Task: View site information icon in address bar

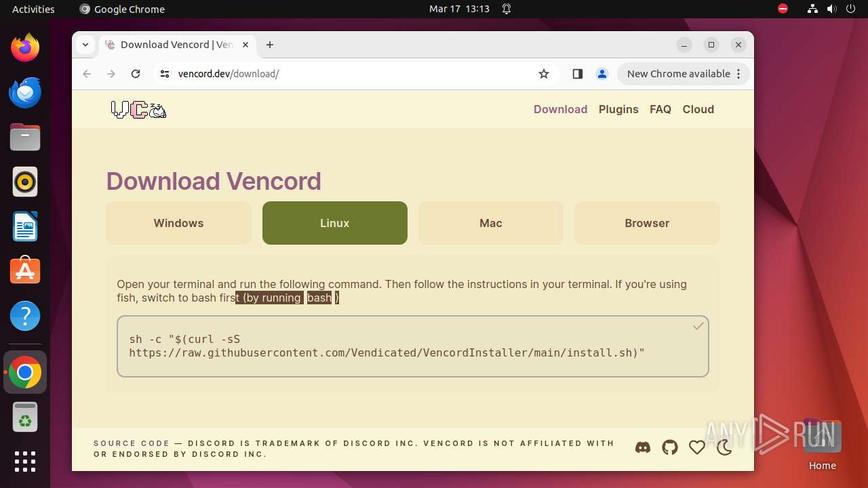Action: (165, 74)
